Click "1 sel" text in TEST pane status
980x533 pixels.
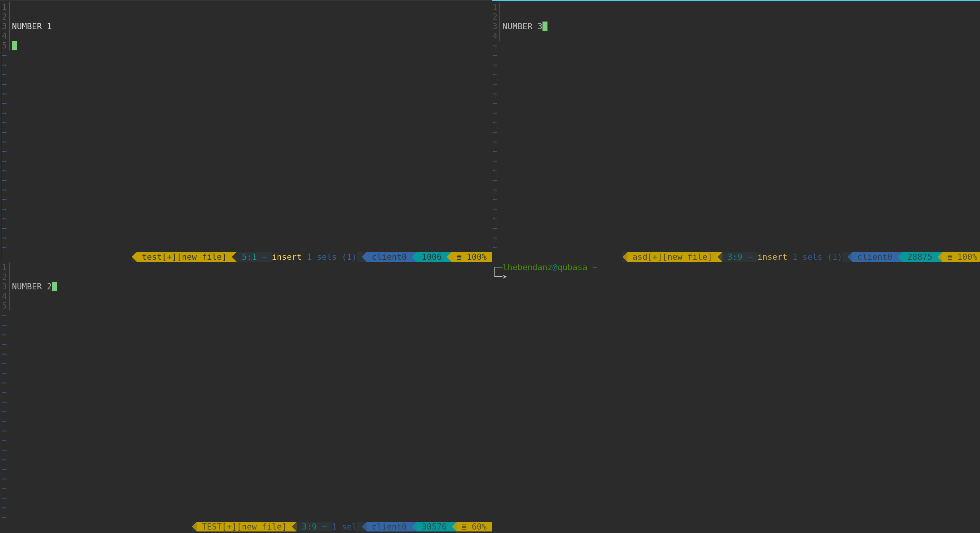344,527
